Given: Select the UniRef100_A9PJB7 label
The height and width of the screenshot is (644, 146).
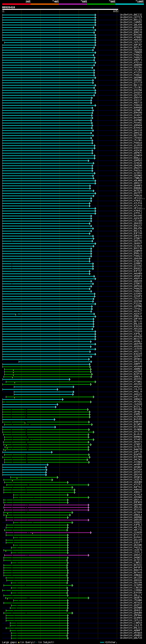Looking at the screenshot, I should point(131,45).
